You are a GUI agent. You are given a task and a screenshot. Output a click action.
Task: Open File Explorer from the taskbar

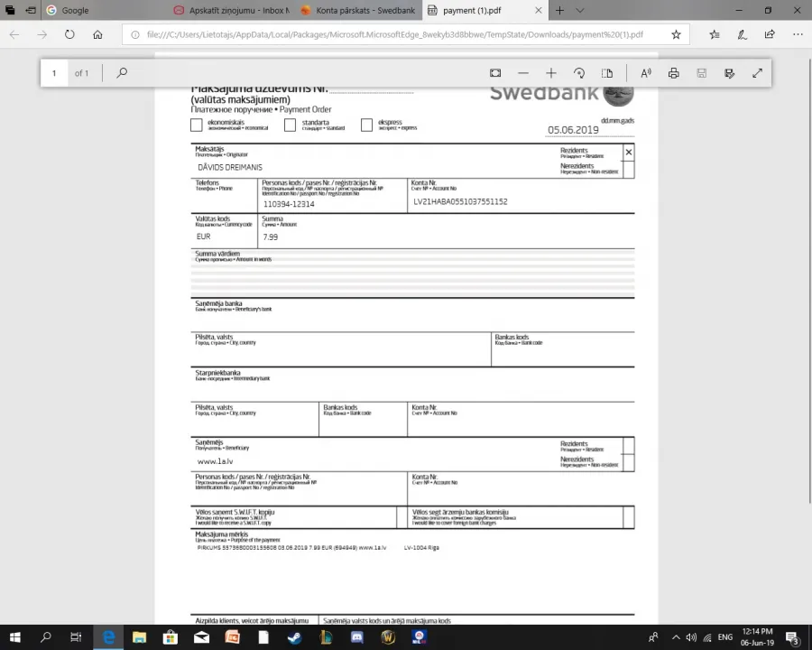pyautogui.click(x=139, y=637)
